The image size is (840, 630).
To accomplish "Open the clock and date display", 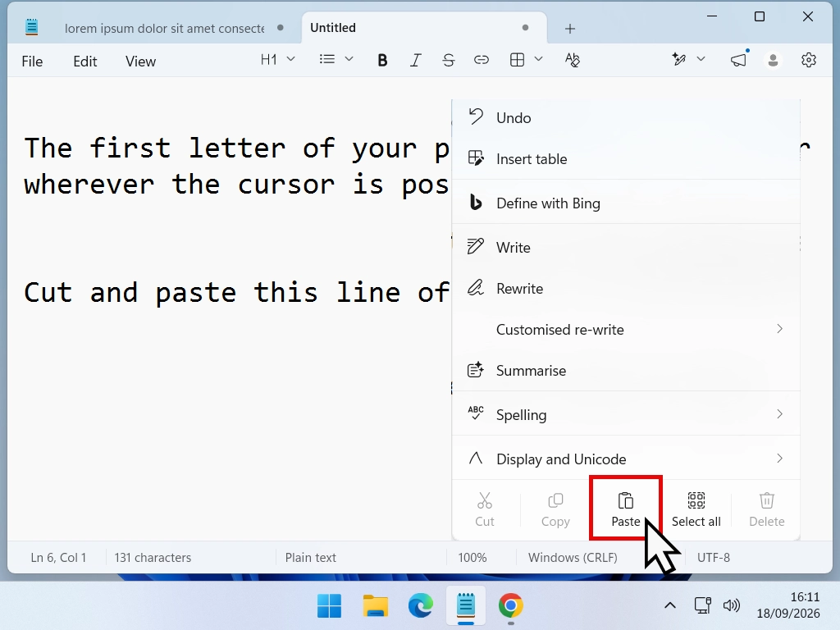I will (x=788, y=605).
